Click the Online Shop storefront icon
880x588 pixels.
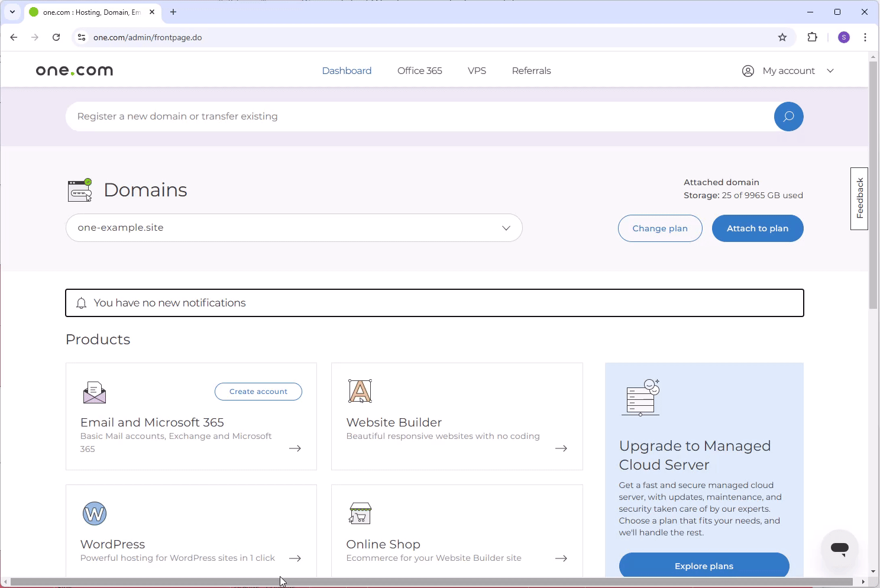pos(360,512)
